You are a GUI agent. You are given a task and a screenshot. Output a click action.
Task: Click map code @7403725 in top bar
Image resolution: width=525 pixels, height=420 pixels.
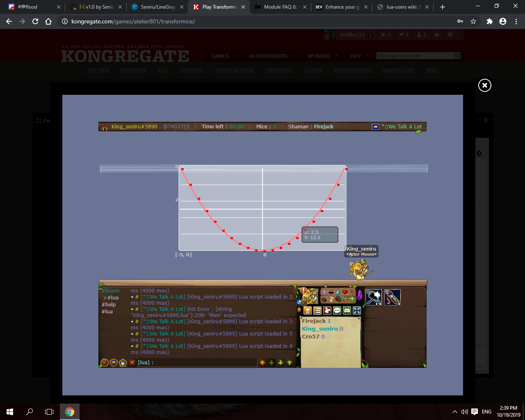pyautogui.click(x=176, y=127)
